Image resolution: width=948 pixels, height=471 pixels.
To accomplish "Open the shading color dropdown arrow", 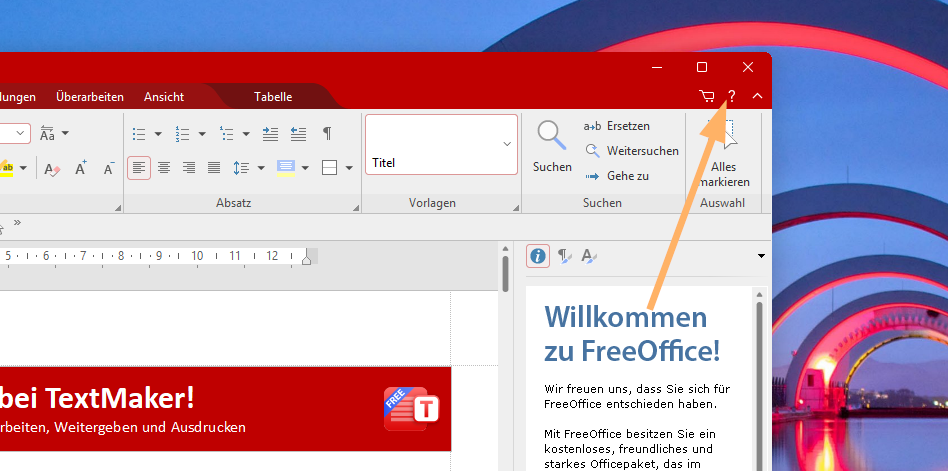I will coord(305,167).
